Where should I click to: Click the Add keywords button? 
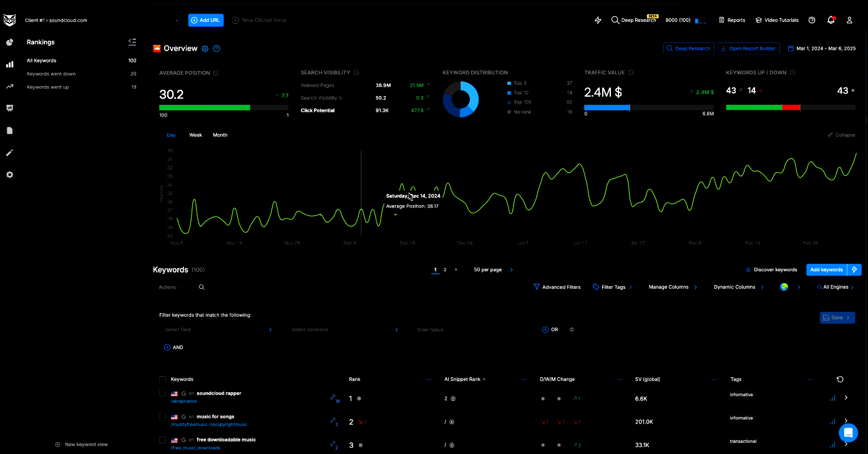tap(826, 269)
